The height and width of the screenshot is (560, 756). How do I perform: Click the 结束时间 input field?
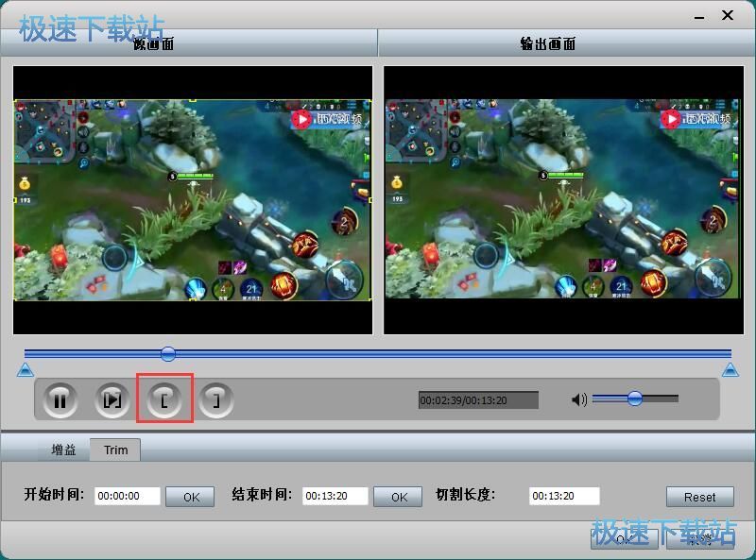(335, 496)
